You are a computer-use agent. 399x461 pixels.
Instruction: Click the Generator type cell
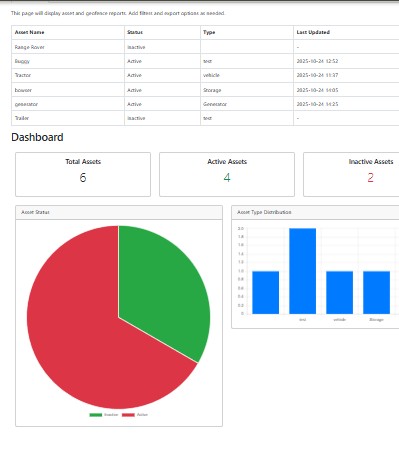pos(215,104)
